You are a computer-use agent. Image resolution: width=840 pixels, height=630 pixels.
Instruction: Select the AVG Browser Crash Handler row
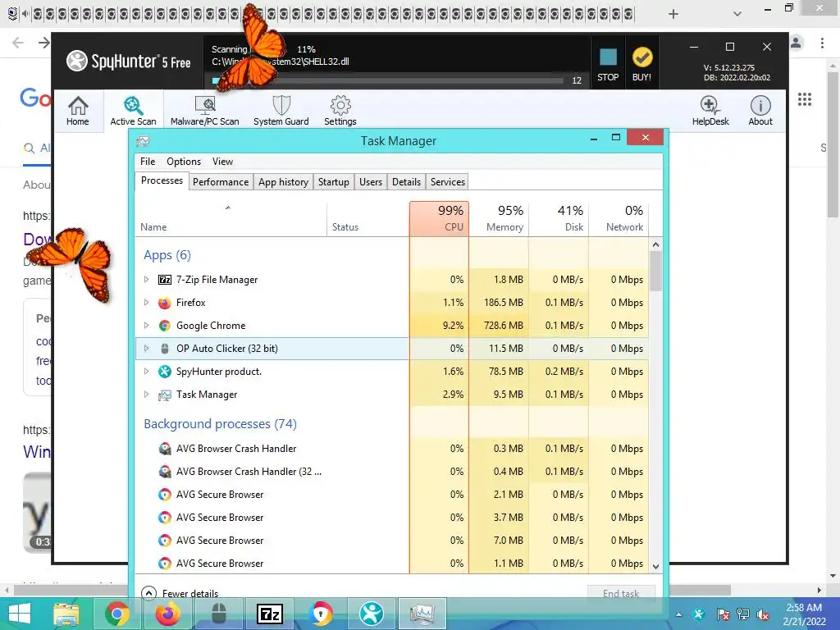coord(391,449)
